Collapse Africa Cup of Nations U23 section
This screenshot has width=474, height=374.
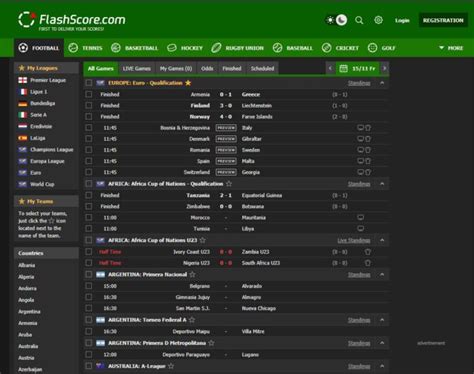click(382, 240)
